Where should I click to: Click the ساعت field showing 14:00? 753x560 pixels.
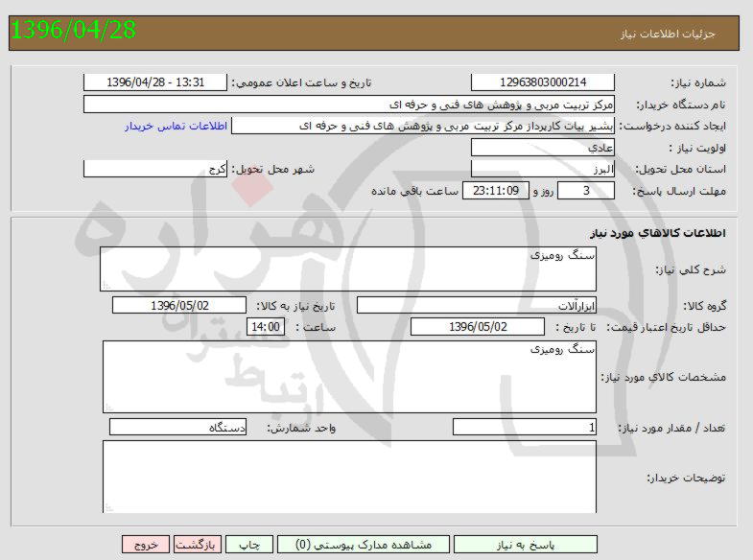266,327
